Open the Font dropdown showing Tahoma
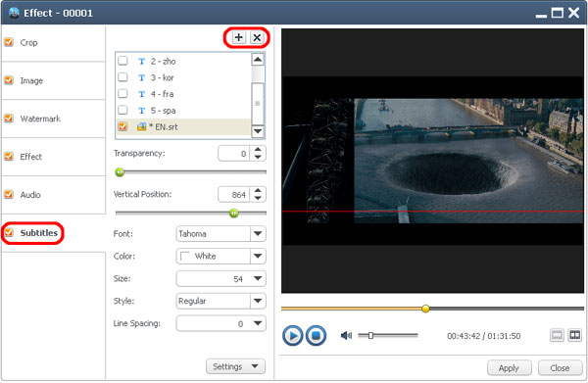This screenshot has width=588, height=383. [x=220, y=234]
